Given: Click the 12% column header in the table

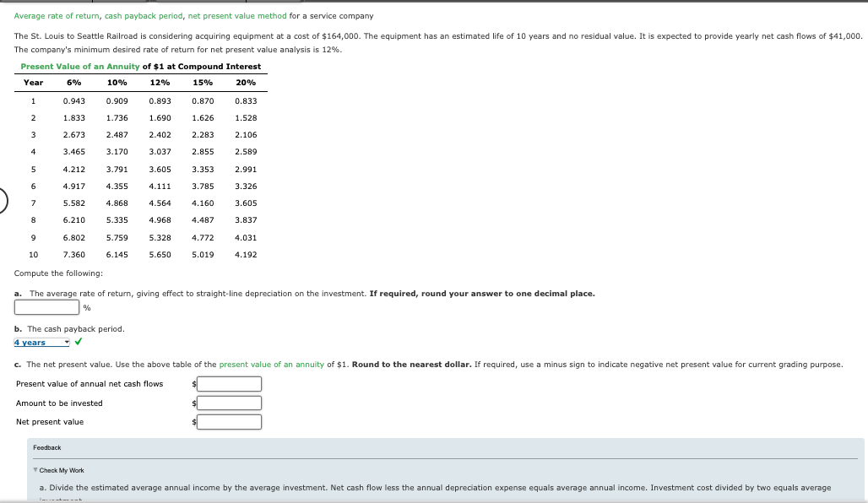Looking at the screenshot, I should pyautogui.click(x=160, y=83).
